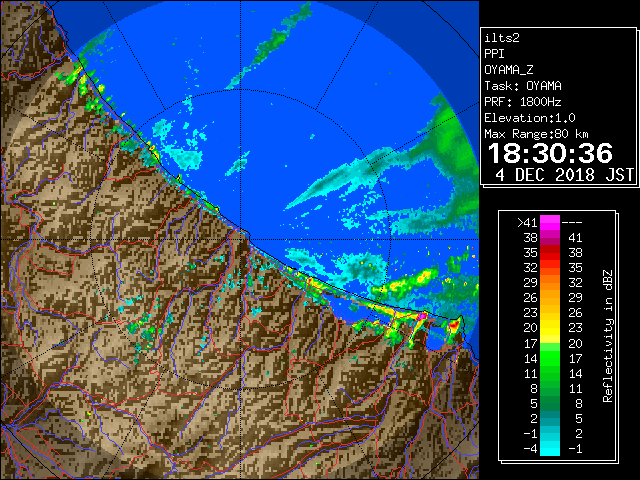Screen dimensions: 640x480
Task: Click the 'OYAMA_Z' product label
Action: [509, 70]
